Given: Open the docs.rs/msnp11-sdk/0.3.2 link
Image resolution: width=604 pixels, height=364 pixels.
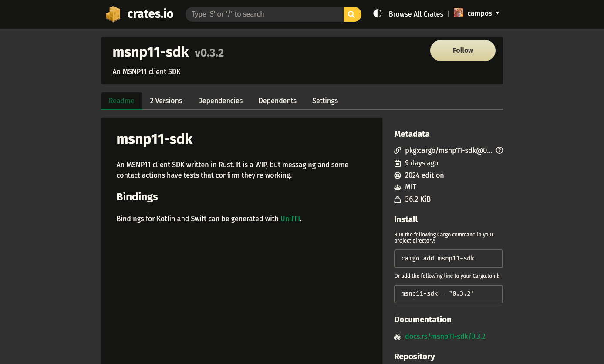Looking at the screenshot, I should point(445,337).
